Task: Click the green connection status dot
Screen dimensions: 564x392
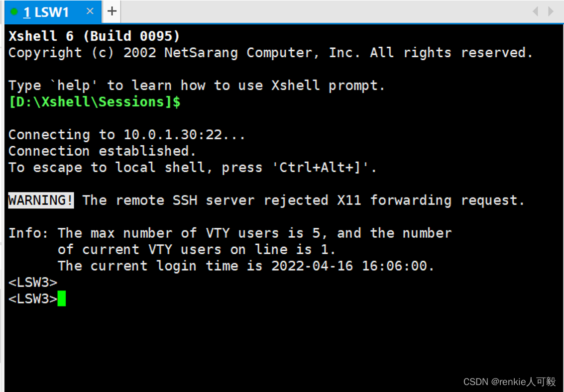Action: pos(14,12)
